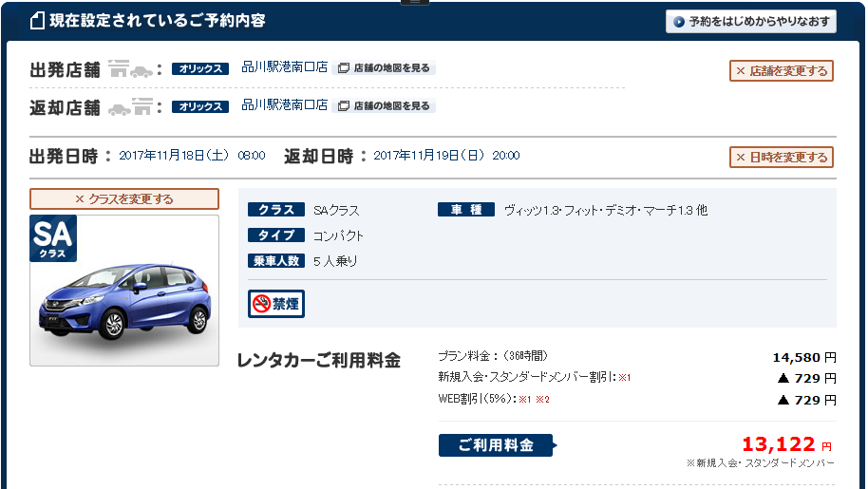Click return date 2017年11月19日(日) 20:00
868x489 pixels.
coord(446,156)
